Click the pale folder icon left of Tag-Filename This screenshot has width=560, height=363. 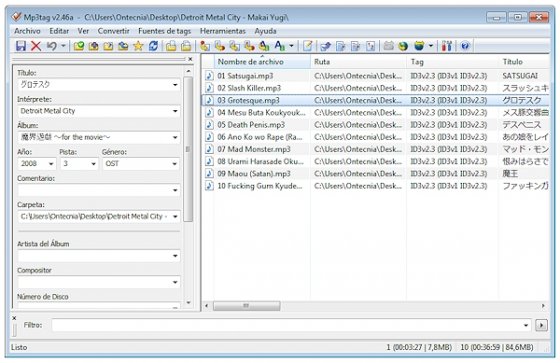click(186, 46)
